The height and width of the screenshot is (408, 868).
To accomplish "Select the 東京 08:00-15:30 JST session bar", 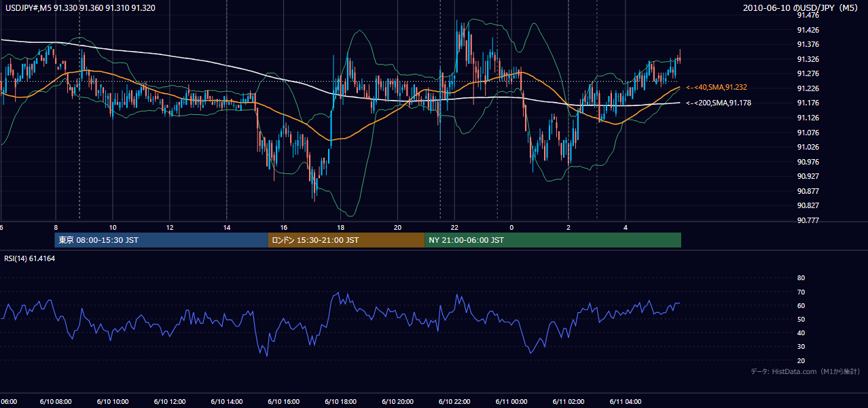I will [162, 240].
